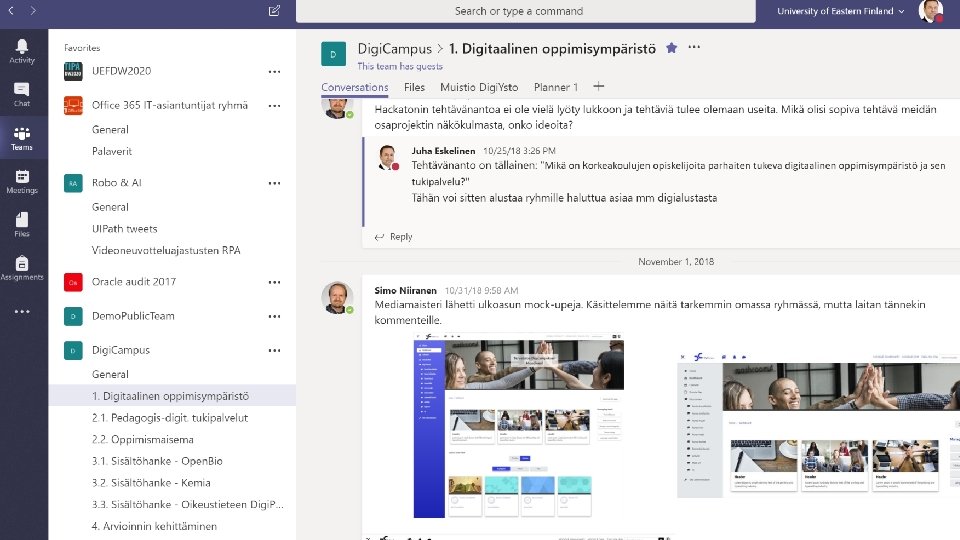Expand the UEFDW2020 team

coord(121,71)
